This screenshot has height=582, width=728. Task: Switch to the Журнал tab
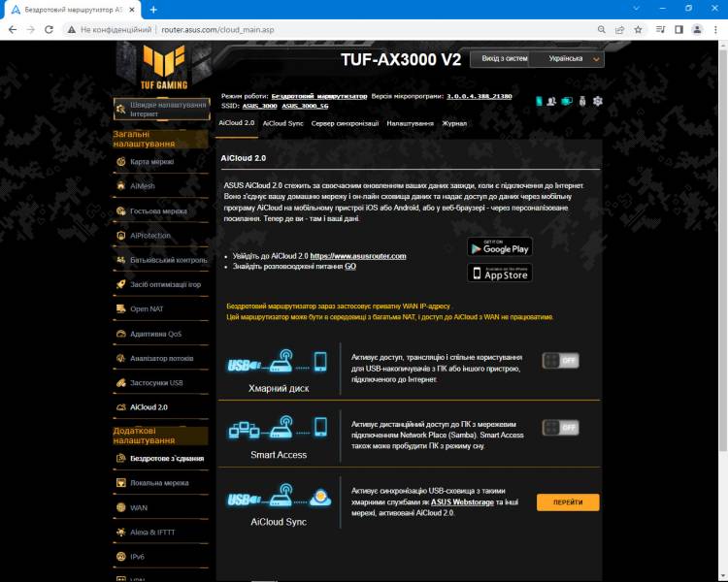(454, 123)
